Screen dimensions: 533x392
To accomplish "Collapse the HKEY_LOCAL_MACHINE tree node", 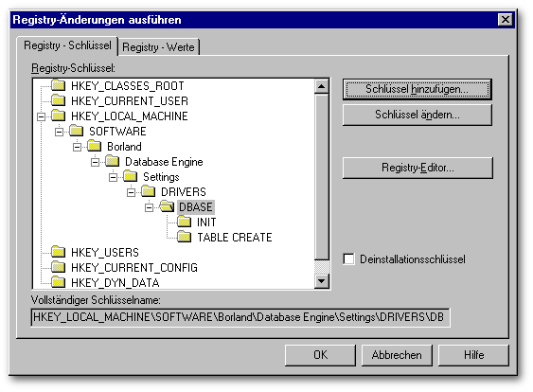I will [41, 116].
